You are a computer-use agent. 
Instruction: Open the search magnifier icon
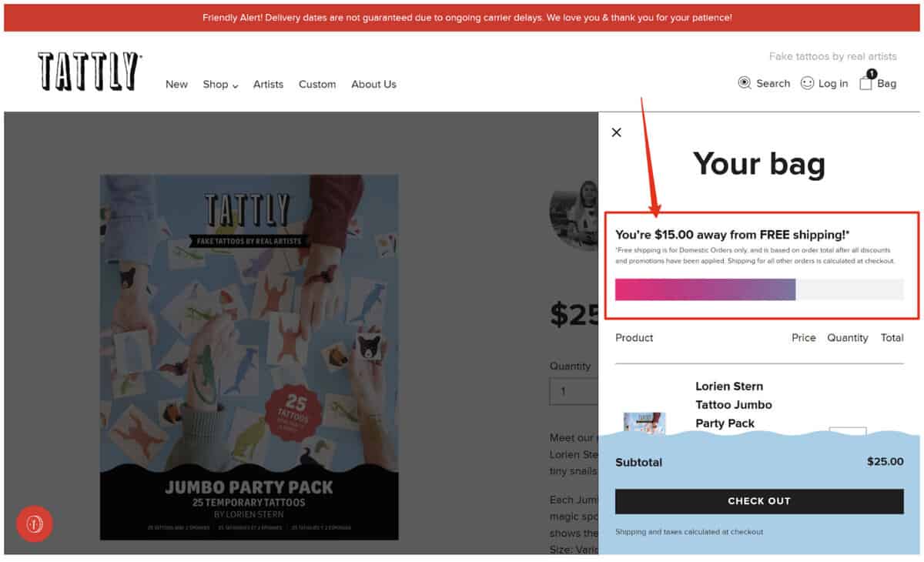[x=745, y=83]
